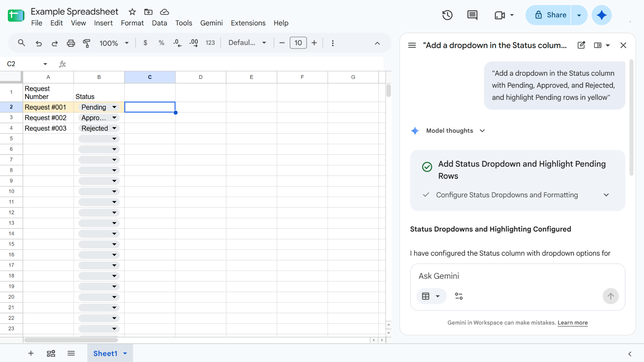Collapse the toolbar with up chevron
Image resolution: width=644 pixels, height=362 pixels.
point(377,43)
